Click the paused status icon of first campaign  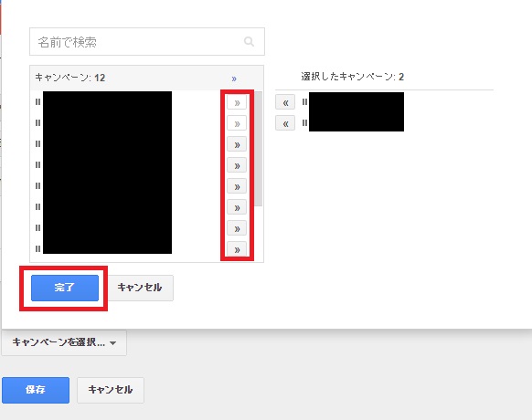37,101
